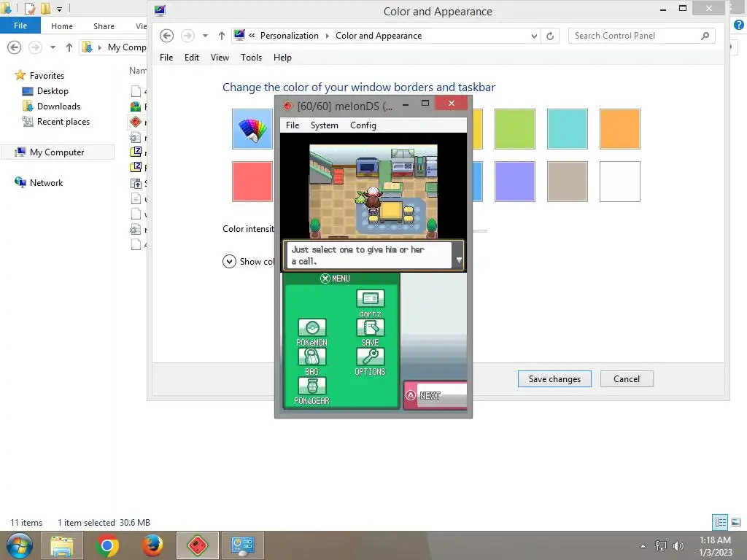Open Control Panel Help menu

[x=282, y=58]
